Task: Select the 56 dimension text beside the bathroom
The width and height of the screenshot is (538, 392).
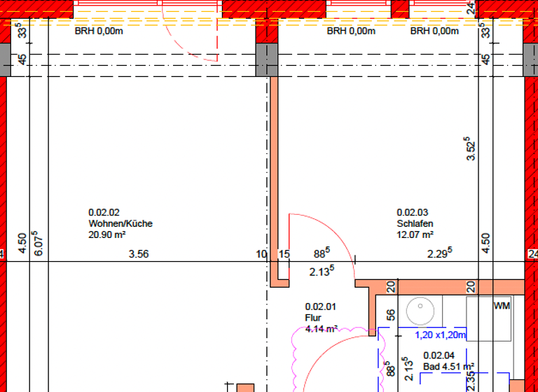Action: [x=391, y=316]
